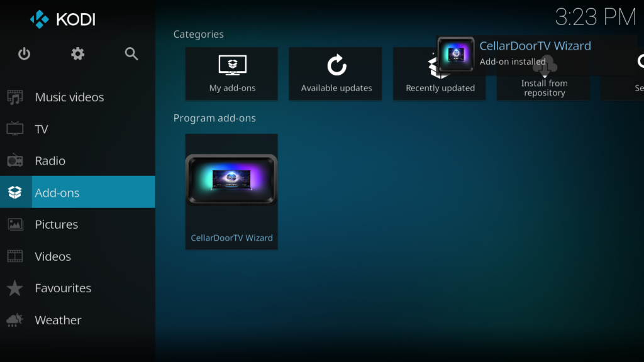
Task: Open the My add-ons category
Action: [x=231, y=74]
